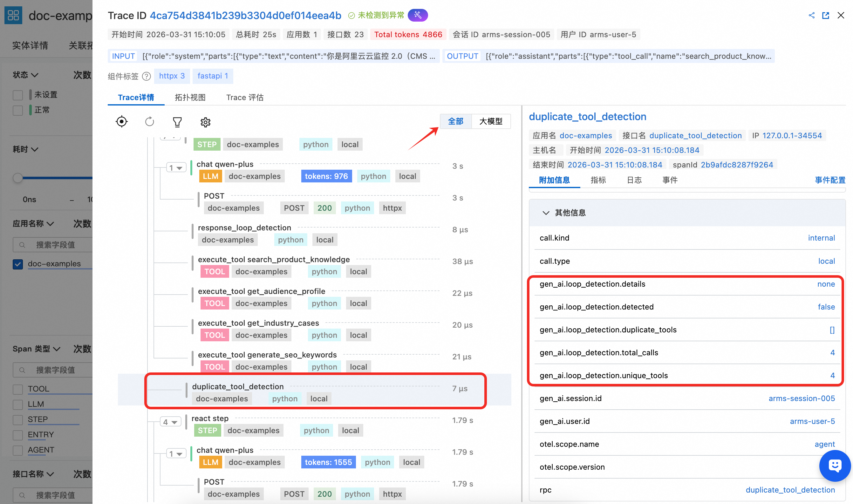Collapse the react step node with 4 children
The width and height of the screenshot is (853, 504).
pos(170,422)
